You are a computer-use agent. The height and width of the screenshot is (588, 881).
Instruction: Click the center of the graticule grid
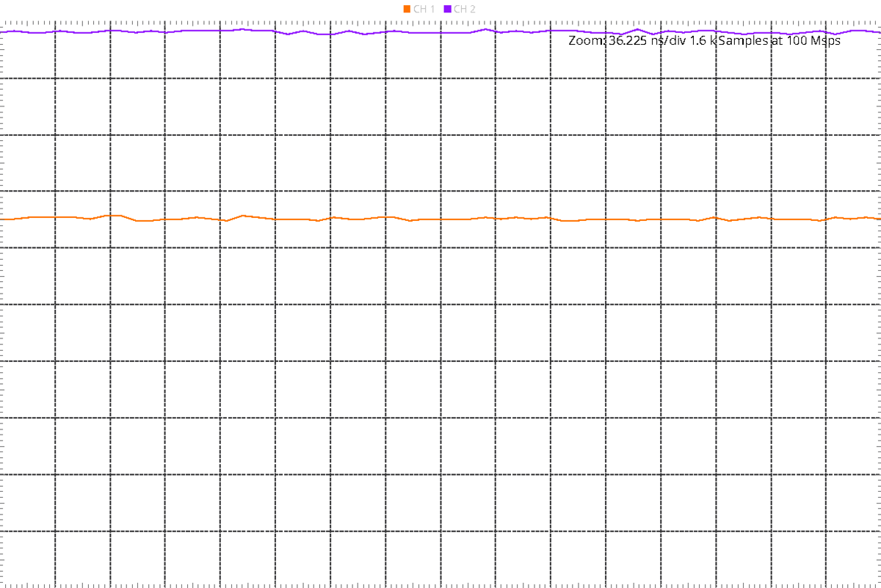point(440,305)
